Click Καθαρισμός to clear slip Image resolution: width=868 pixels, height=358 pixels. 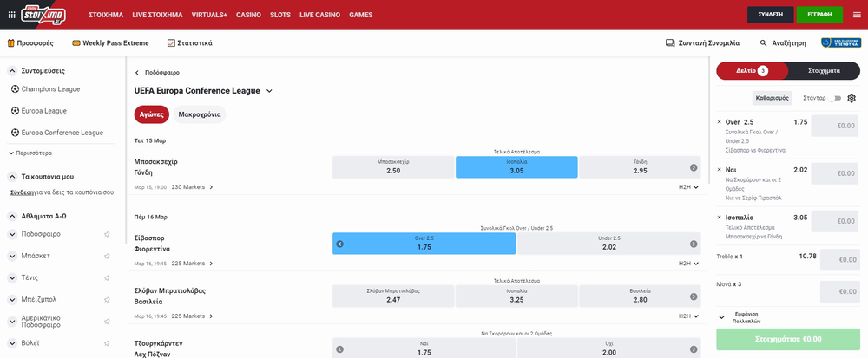tap(773, 98)
